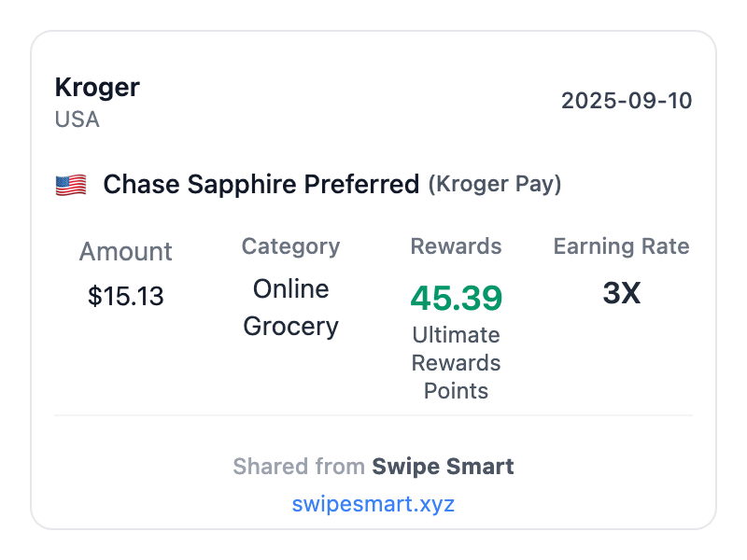Select the Online Grocery category value
747x560 pixels.
290,308
